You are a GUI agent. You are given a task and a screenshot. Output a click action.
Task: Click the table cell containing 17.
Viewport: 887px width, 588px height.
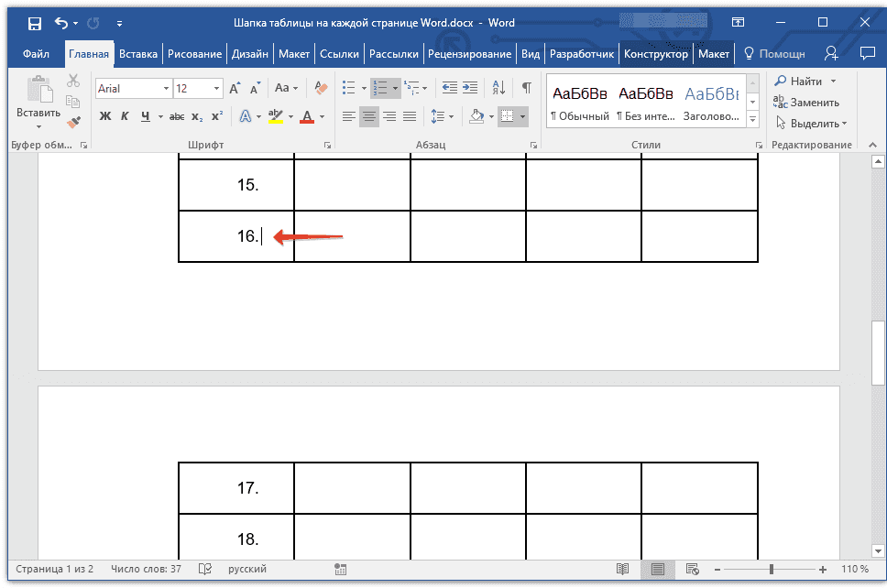236,488
